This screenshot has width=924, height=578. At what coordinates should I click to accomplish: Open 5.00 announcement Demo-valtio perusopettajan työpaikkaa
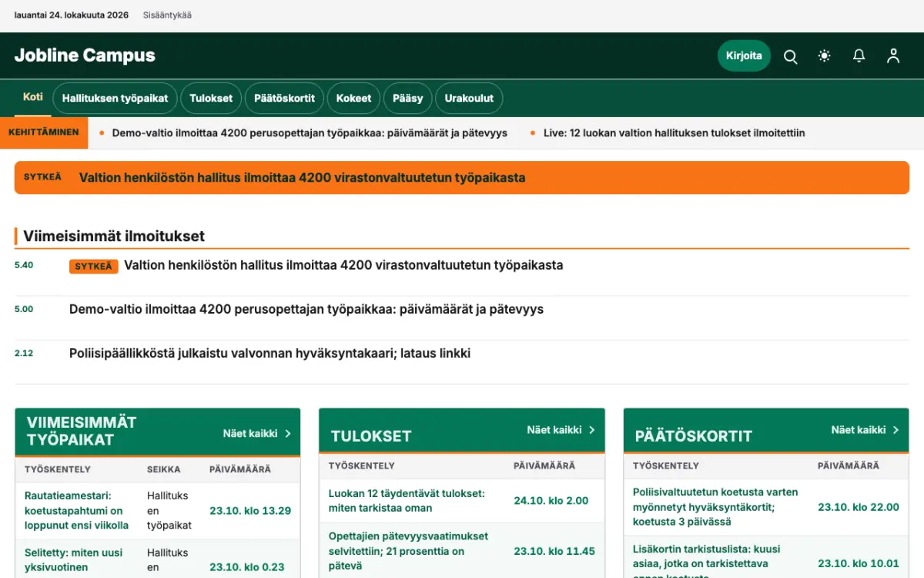306,309
